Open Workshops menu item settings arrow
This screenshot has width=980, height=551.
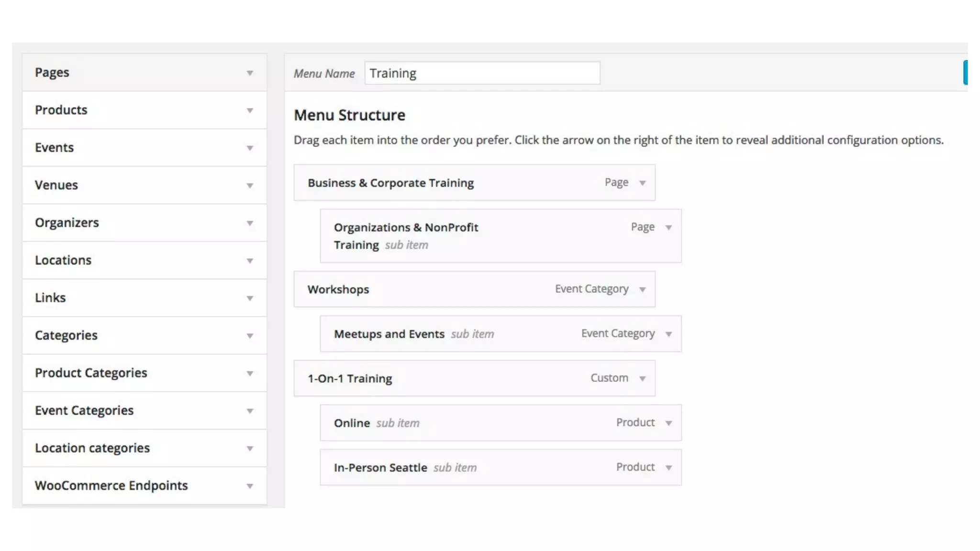(x=642, y=289)
